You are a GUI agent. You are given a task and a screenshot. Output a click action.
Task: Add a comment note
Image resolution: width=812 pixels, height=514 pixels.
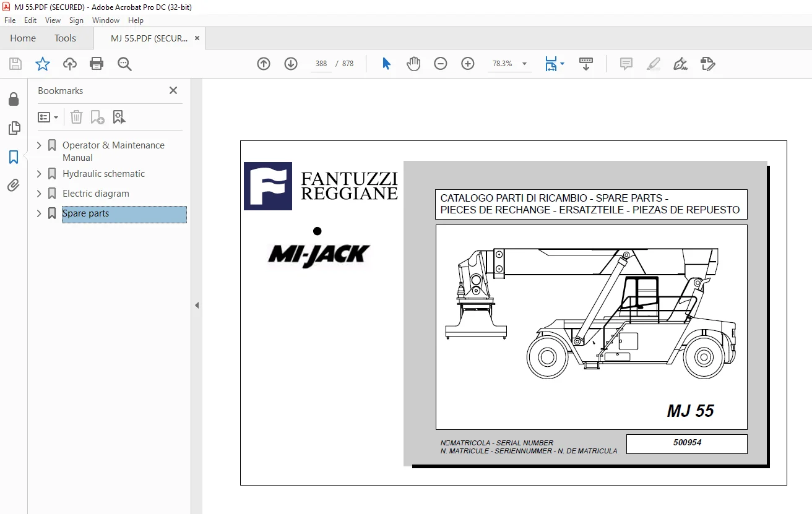pyautogui.click(x=626, y=64)
